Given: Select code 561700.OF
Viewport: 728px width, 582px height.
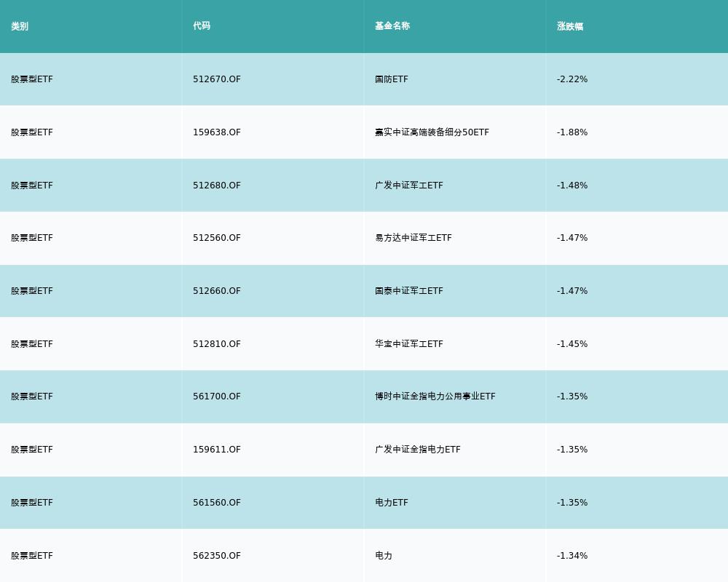Looking at the screenshot, I should tap(217, 396).
